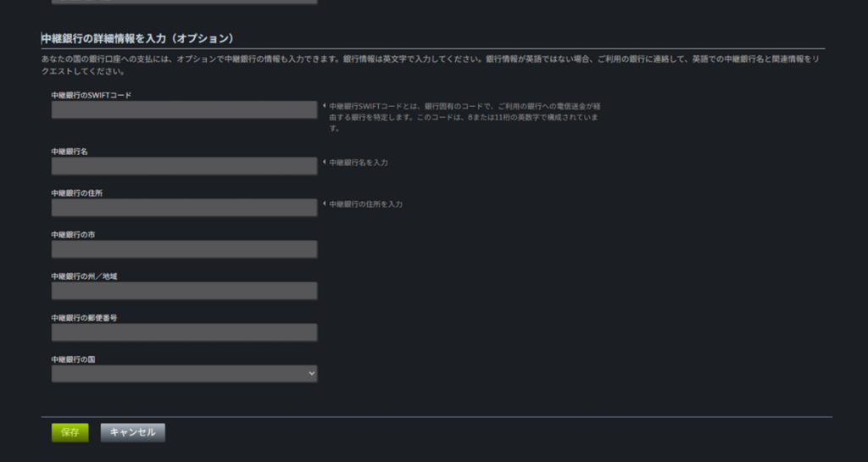Screen dimensions: 868x462
Task: Click the 中継銀行の市 label text
Action: [73, 235]
